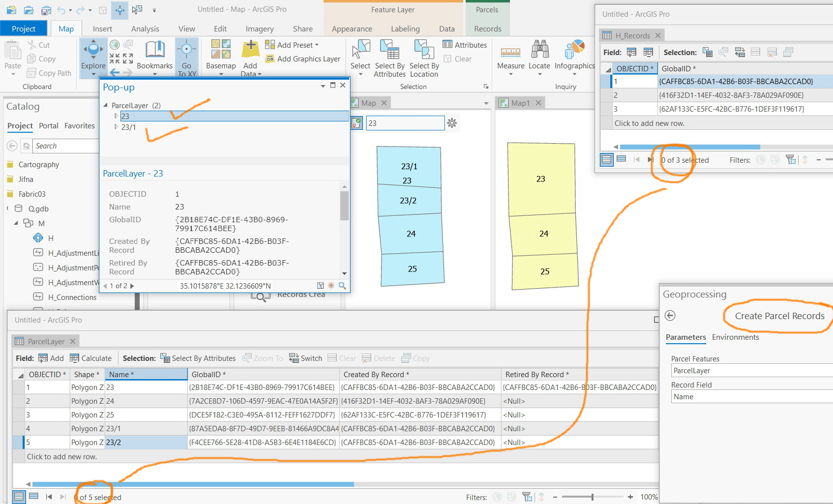The image size is (833, 504).
Task: Click Select By Attributes in ParcelLayer table
Action: click(198, 358)
